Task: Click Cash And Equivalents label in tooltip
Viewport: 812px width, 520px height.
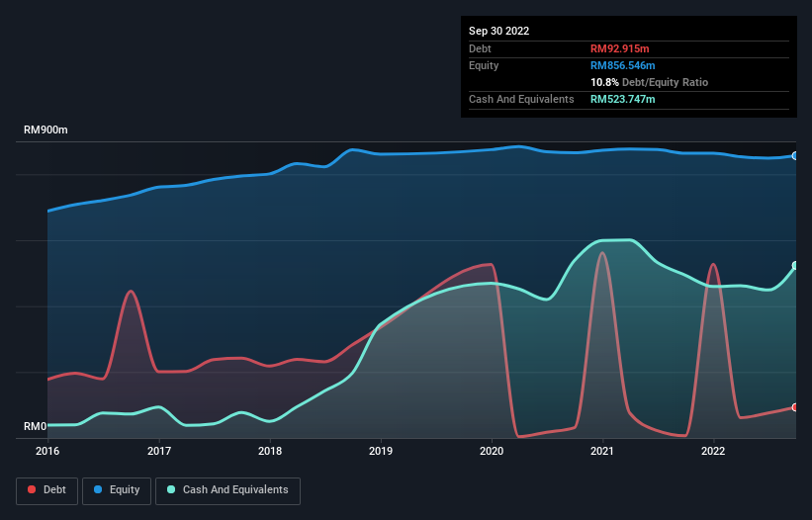Action: [x=521, y=99]
